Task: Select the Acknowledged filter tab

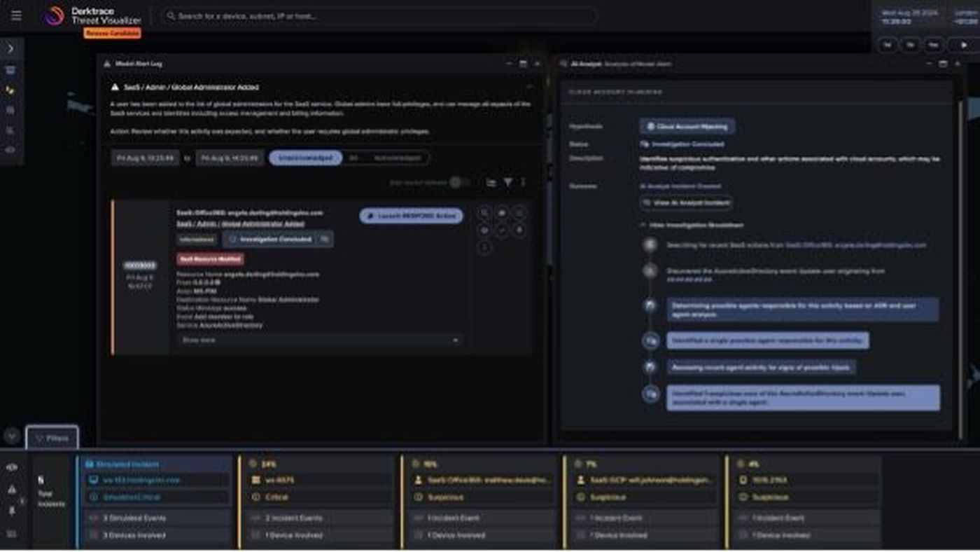Action: point(397,158)
